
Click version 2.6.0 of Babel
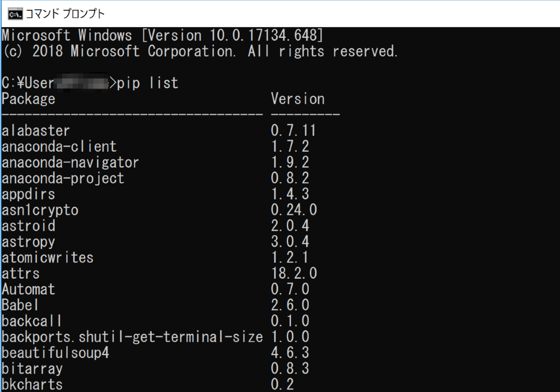[x=290, y=305]
